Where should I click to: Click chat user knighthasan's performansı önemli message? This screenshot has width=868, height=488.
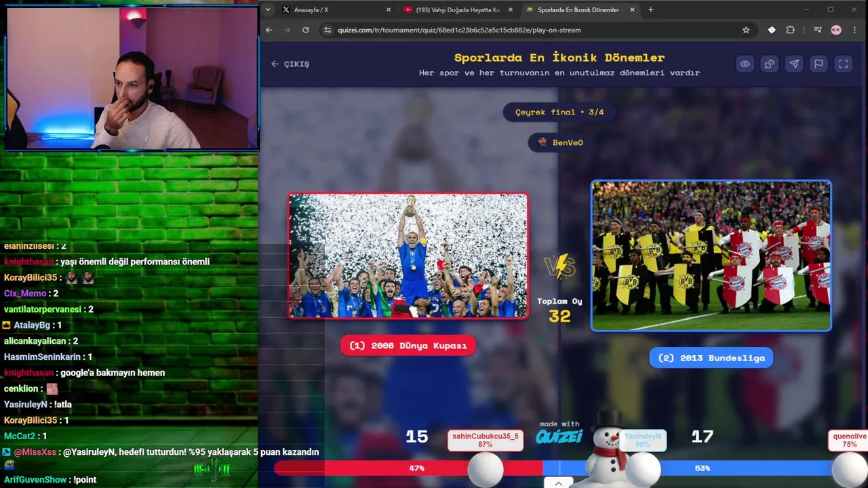pos(106,262)
